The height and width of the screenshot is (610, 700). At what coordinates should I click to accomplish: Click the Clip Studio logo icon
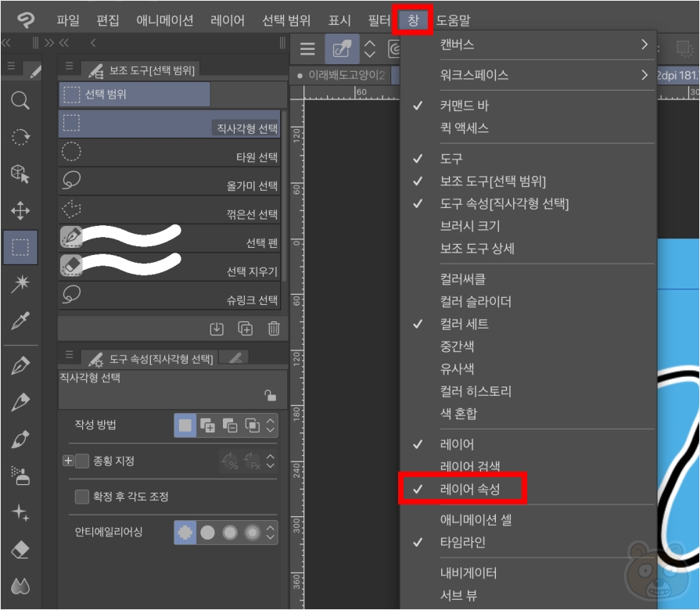(x=26, y=20)
